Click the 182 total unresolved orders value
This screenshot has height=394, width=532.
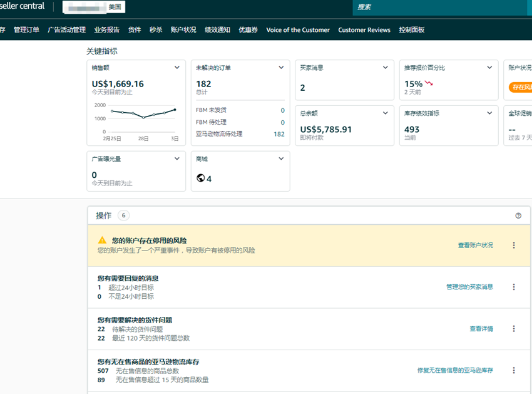click(203, 84)
